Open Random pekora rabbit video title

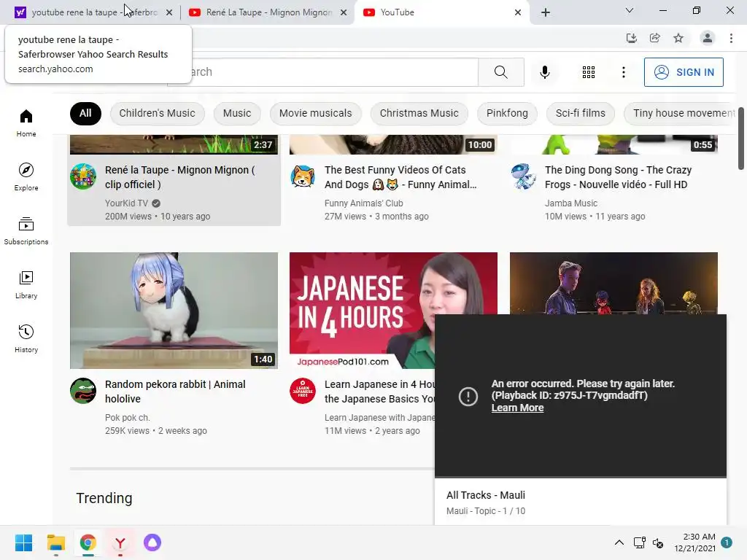pyautogui.click(x=175, y=392)
